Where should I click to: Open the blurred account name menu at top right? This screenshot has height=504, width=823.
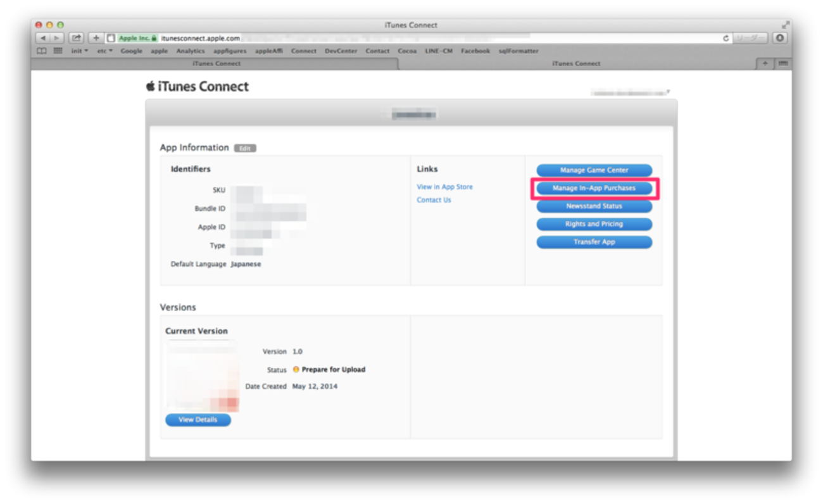pyautogui.click(x=630, y=92)
